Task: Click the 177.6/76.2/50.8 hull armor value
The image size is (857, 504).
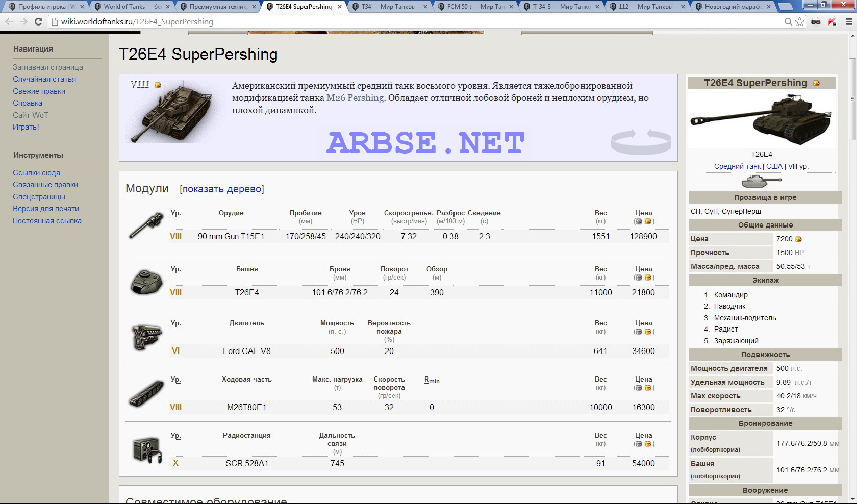Action: click(808, 443)
